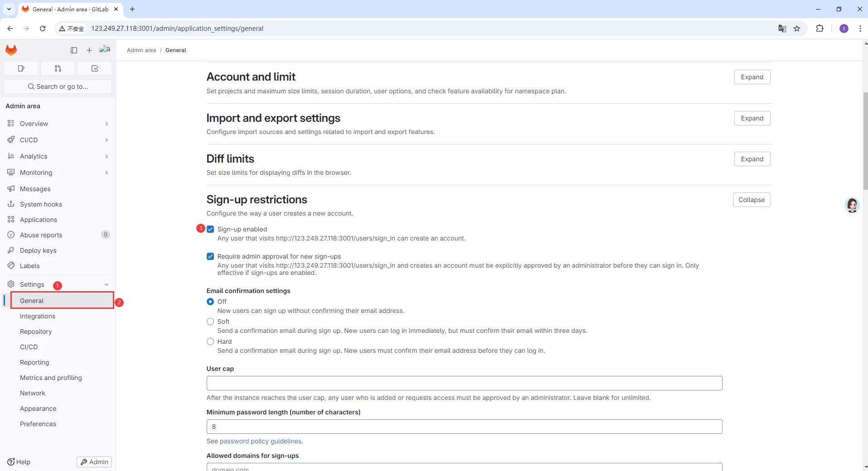Click the translate page icon
This screenshot has height=471, width=868.
[x=782, y=29]
